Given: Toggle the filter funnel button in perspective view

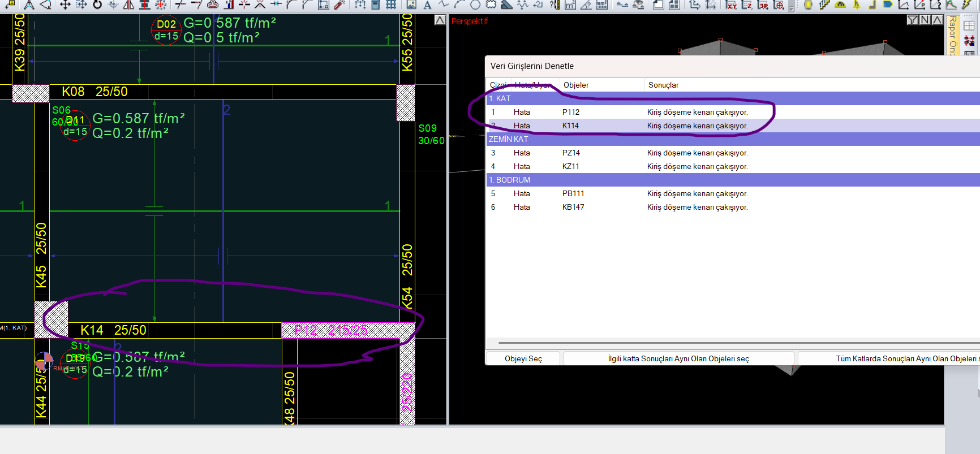Looking at the screenshot, I should click(x=912, y=20).
